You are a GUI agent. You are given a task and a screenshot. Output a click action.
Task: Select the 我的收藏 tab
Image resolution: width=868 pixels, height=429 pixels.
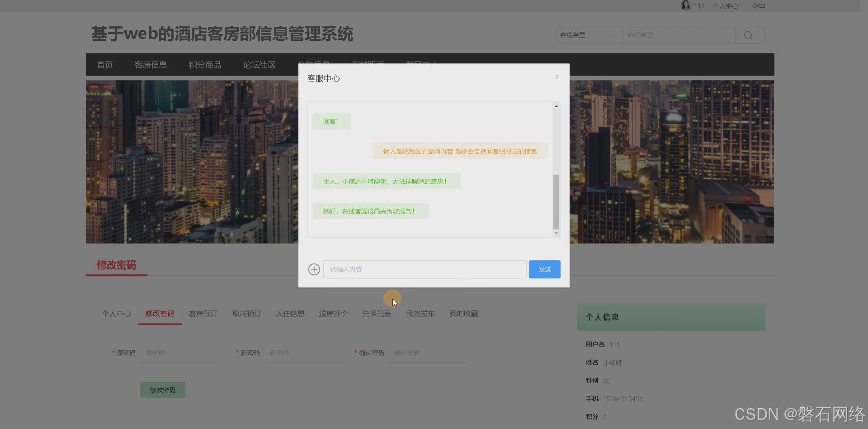click(463, 313)
